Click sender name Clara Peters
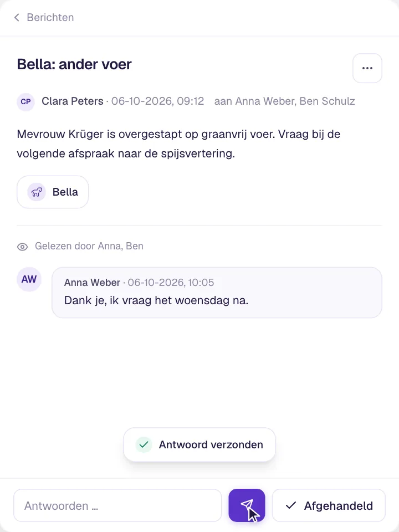This screenshot has width=399, height=532. (x=72, y=101)
